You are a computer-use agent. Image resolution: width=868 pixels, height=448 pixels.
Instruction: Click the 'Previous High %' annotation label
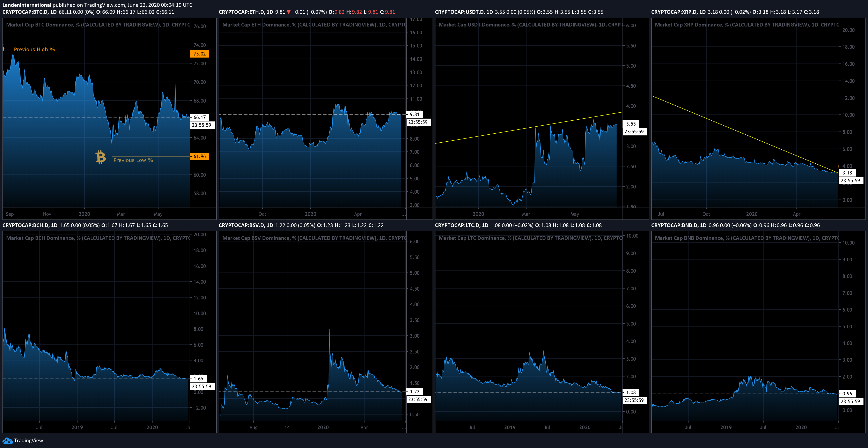(x=34, y=50)
